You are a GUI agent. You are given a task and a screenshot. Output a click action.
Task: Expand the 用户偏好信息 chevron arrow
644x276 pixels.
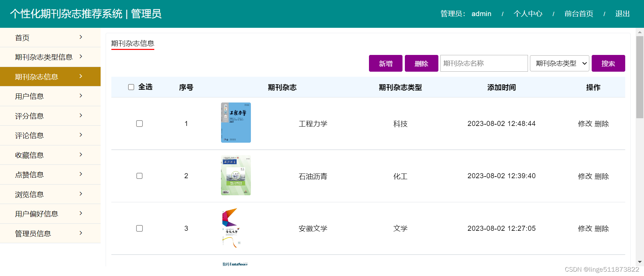click(x=81, y=213)
